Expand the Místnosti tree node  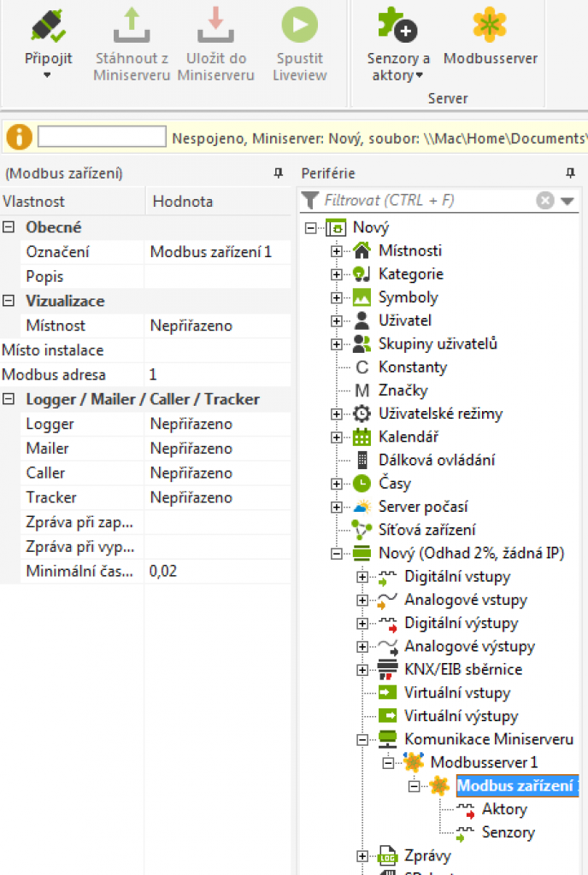[336, 251]
